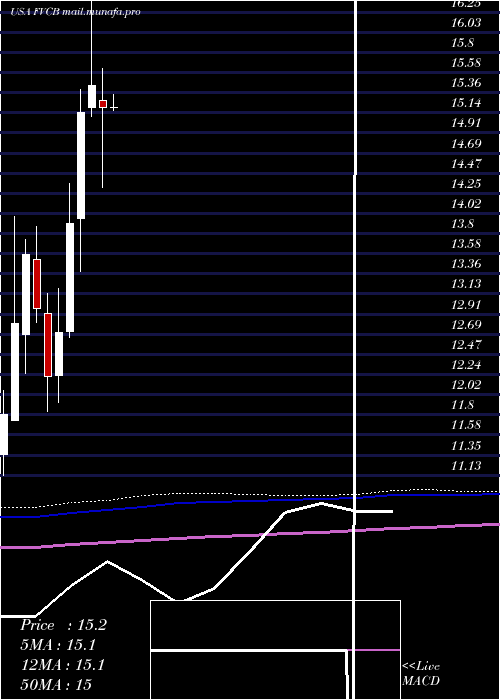This screenshot has width=500, height=700.
Task: Click the Price : 15.2 readout
Action: 63,625
